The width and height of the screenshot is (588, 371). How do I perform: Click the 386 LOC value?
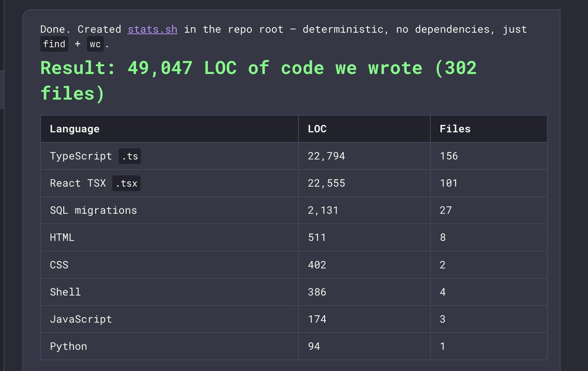click(x=317, y=292)
